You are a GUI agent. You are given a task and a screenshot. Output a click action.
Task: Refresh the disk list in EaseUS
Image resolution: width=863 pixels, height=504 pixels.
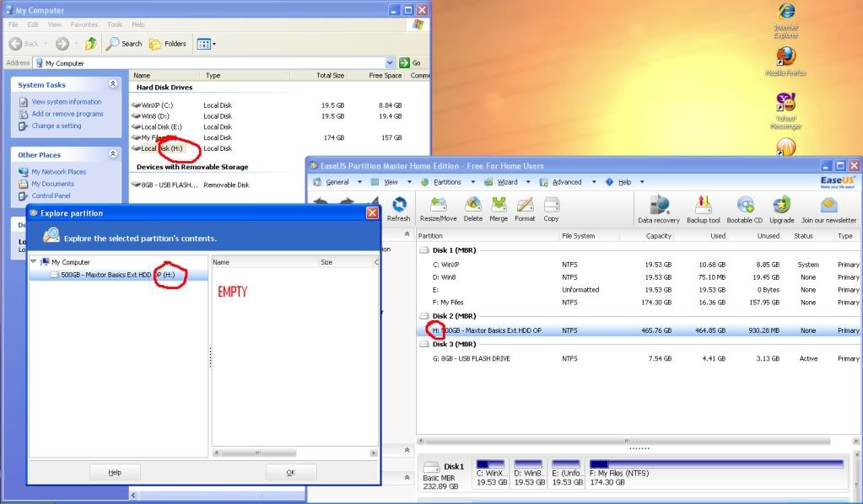tap(398, 209)
